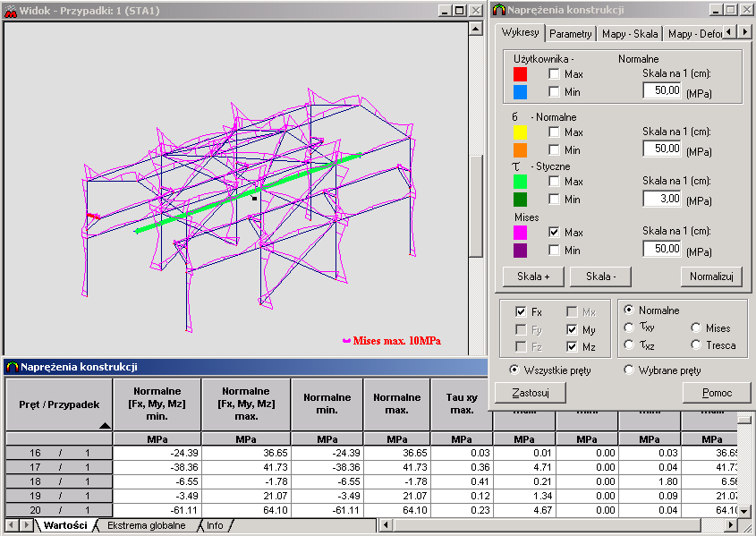Click Mises scale input field
The width and height of the screenshot is (756, 536).
662,249
